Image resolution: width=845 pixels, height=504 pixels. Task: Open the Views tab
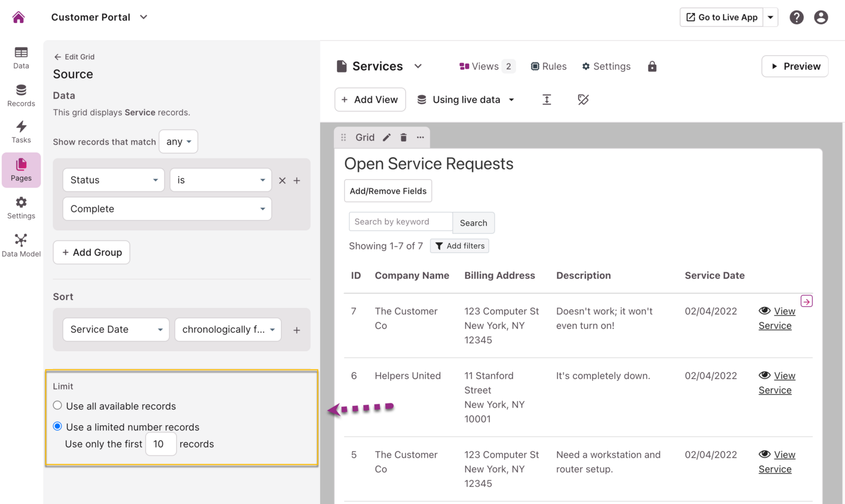coord(487,66)
